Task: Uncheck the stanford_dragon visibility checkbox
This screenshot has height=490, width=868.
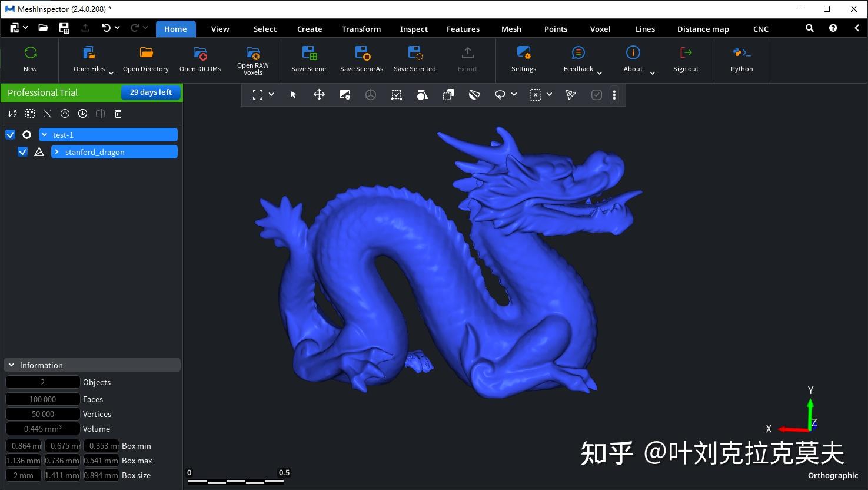Action: point(22,152)
